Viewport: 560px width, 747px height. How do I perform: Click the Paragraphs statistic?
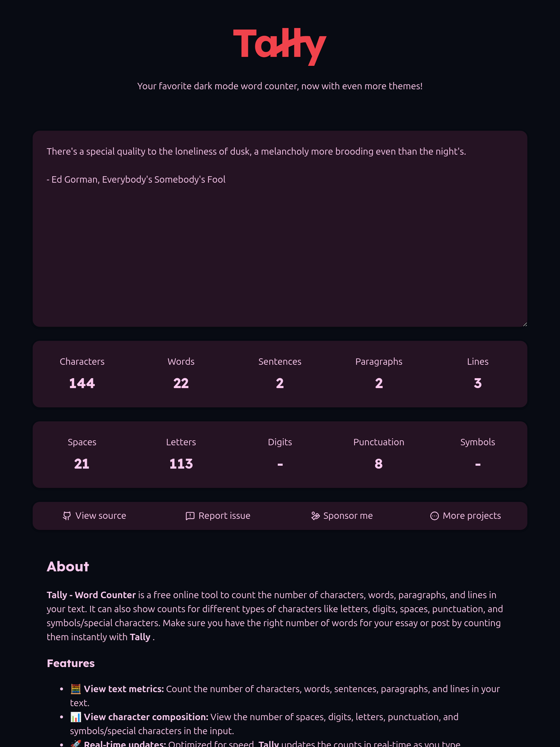(379, 374)
